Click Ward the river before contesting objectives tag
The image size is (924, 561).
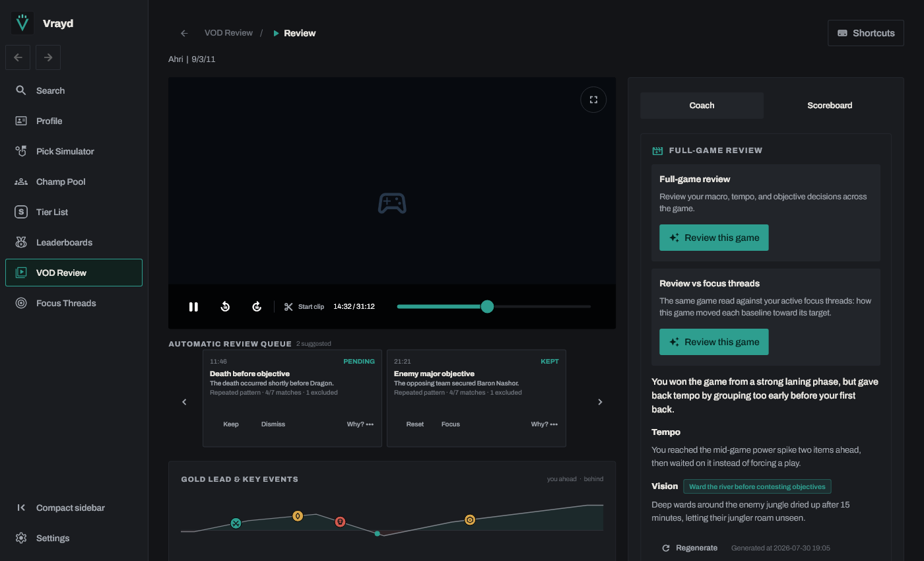(757, 486)
